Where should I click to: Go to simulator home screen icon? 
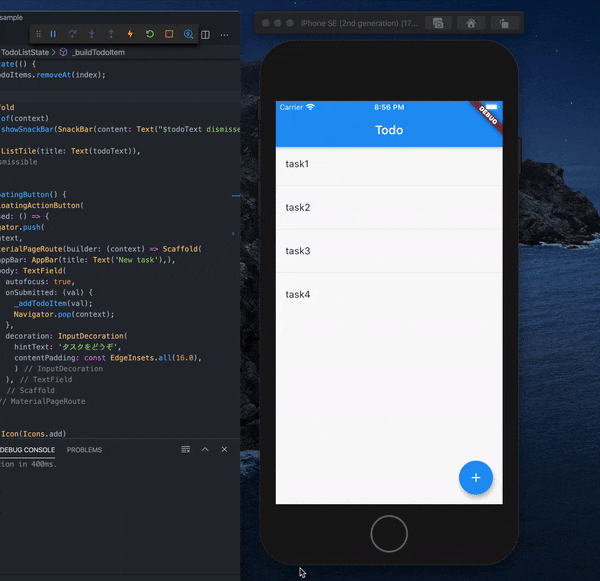pos(471,23)
